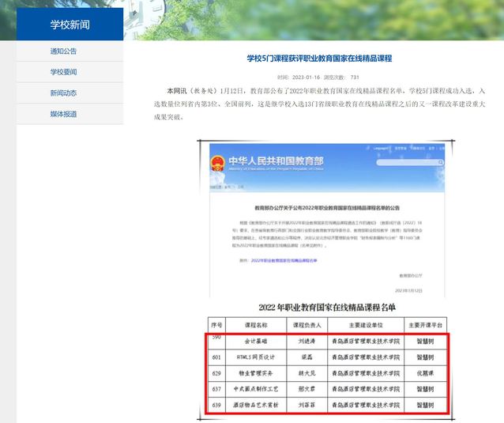Select 学校要闻 in the sidebar

tap(63, 72)
